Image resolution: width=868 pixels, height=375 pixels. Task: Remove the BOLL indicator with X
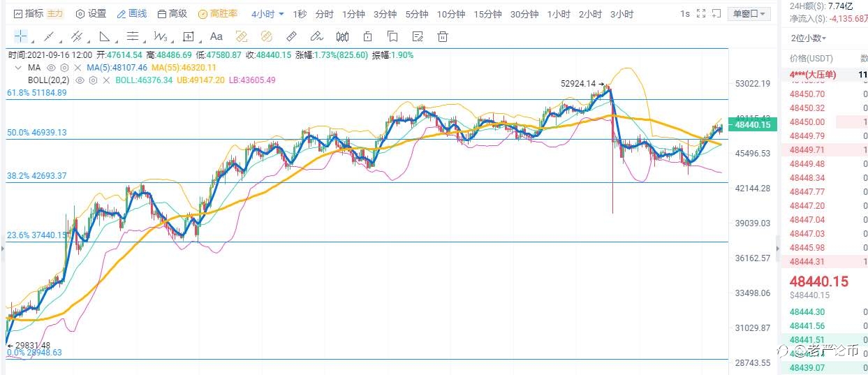pyautogui.click(x=107, y=80)
